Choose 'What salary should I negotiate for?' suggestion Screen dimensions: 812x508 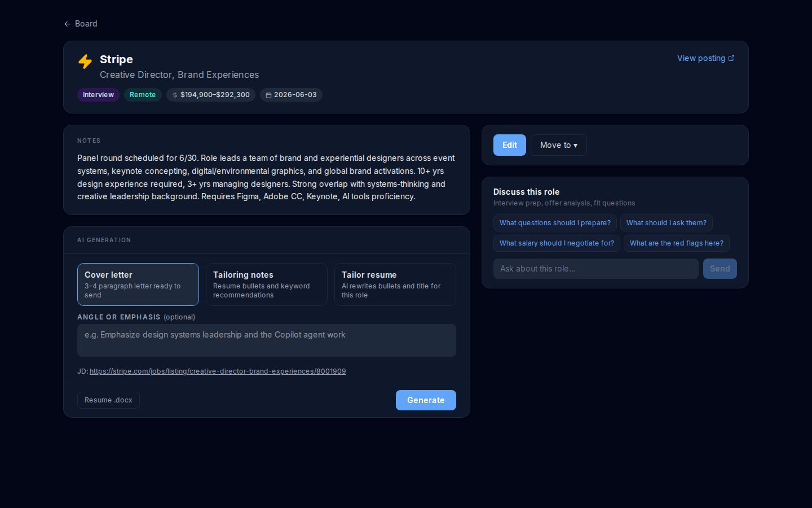(x=557, y=243)
